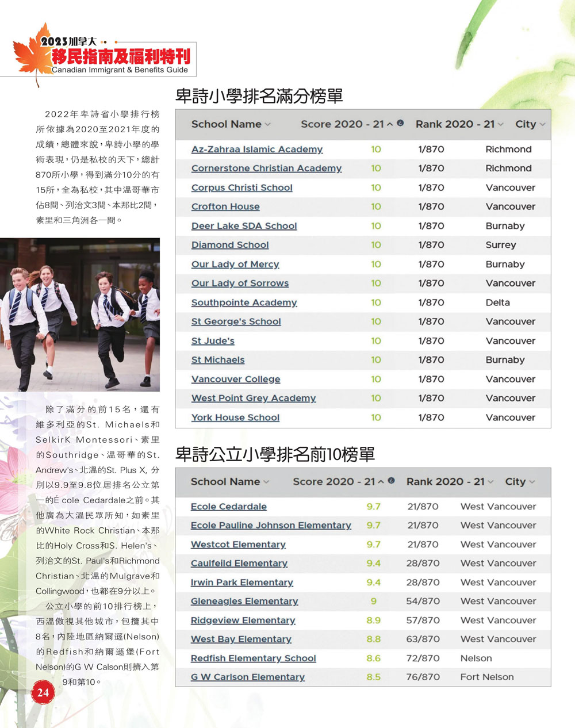Image resolution: width=575 pixels, height=728 pixels.
Task: Click the maple leaf logo
Action: (x=33, y=53)
